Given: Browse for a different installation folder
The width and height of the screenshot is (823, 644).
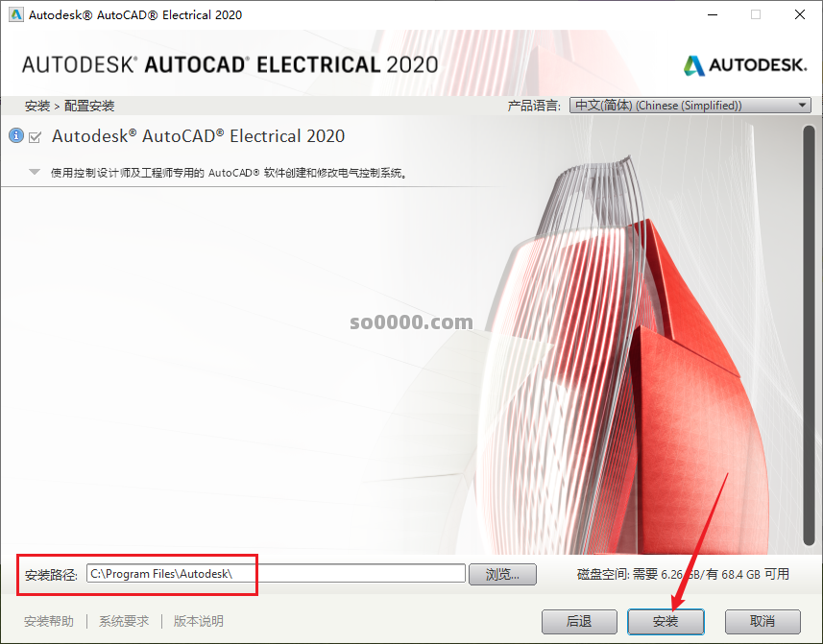Looking at the screenshot, I should (502, 574).
